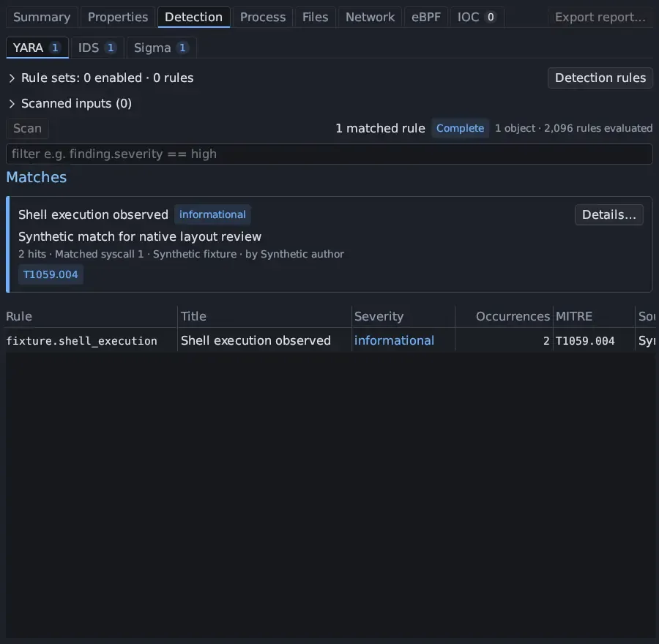Open the IOC tab

pyautogui.click(x=477, y=18)
